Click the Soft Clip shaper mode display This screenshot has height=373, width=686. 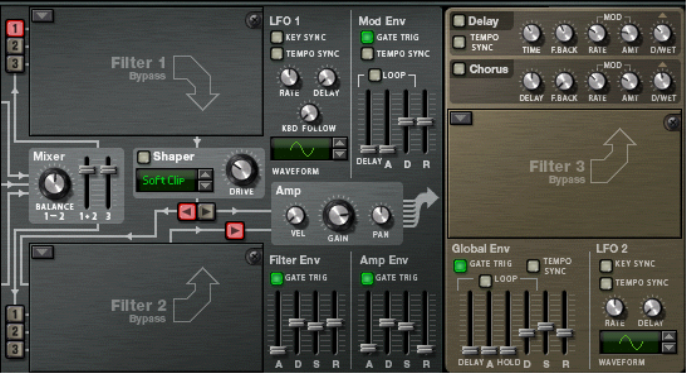pyautogui.click(x=166, y=180)
